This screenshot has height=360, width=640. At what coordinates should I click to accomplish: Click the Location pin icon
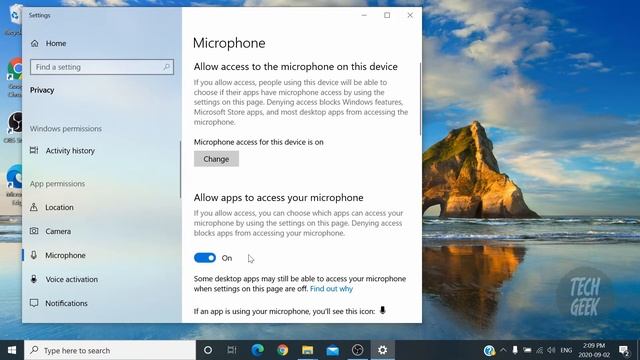tap(34, 207)
